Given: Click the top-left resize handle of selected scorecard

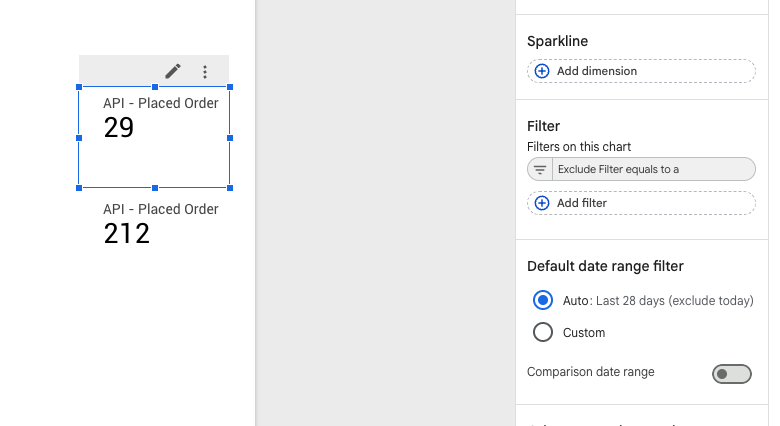Looking at the screenshot, I should pyautogui.click(x=79, y=87).
